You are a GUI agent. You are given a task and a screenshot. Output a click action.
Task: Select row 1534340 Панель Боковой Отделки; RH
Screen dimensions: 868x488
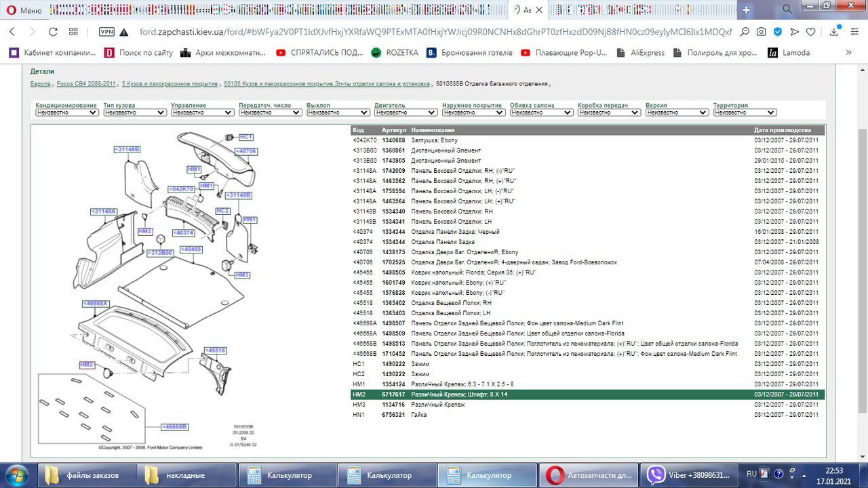tap(588, 211)
